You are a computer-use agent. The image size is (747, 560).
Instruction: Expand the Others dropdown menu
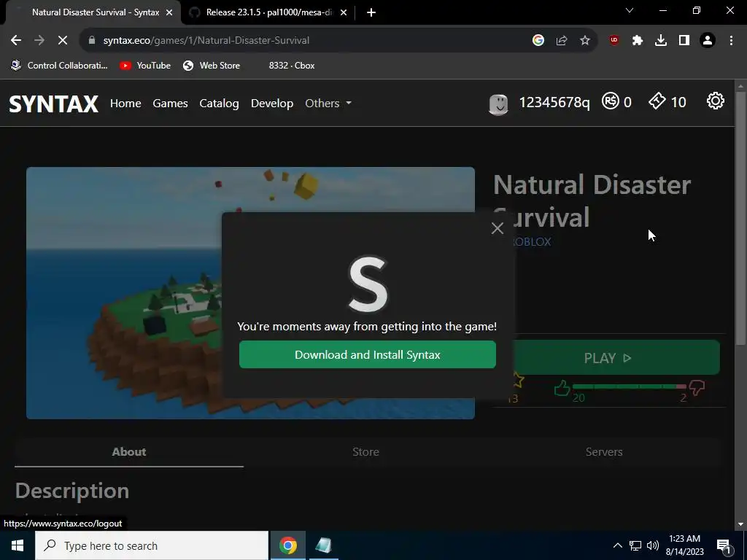[x=328, y=104]
